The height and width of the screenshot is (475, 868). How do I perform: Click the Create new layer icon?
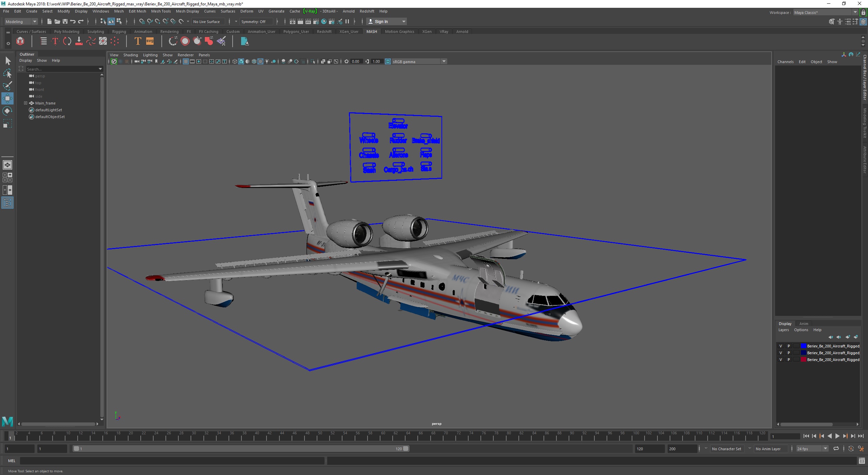[x=848, y=337]
